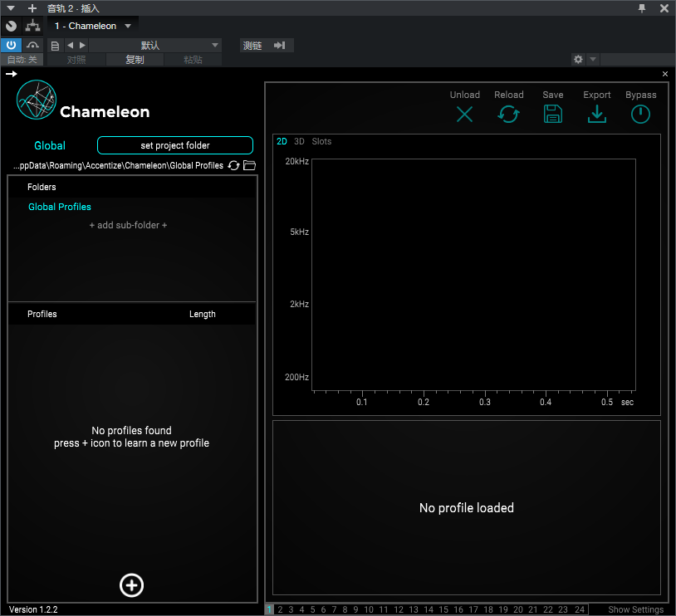Pin the plugin window open
Viewport: 676px width, 616px height.
(642, 8)
